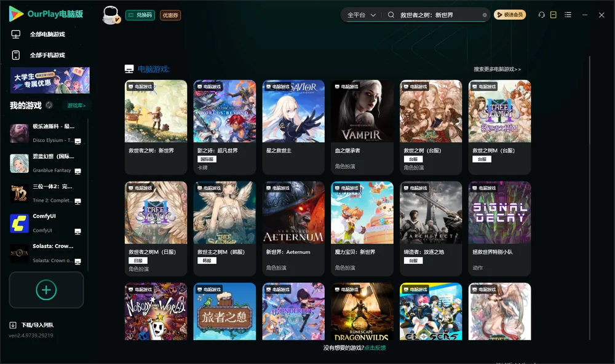Open the 魔力宝贝：新世界 game card

click(362, 229)
